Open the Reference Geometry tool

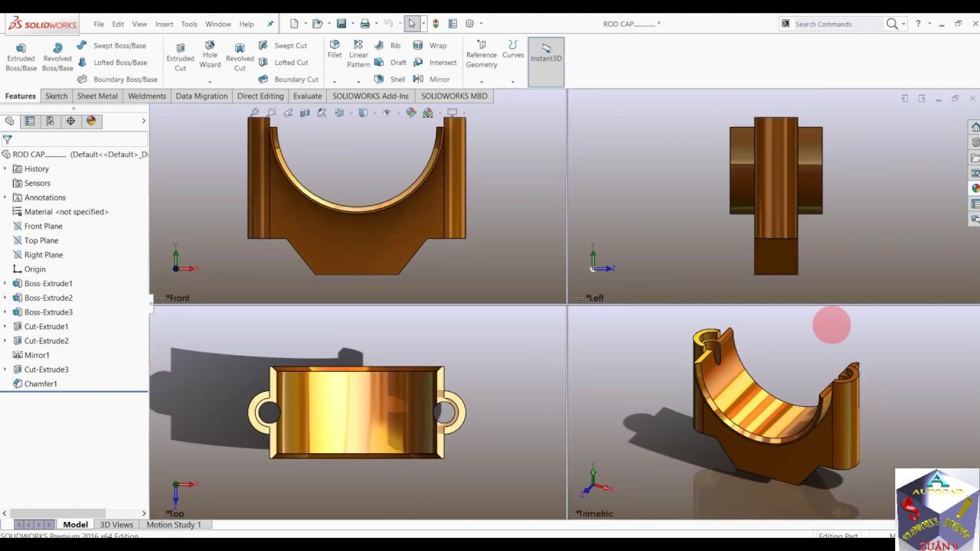(482, 54)
